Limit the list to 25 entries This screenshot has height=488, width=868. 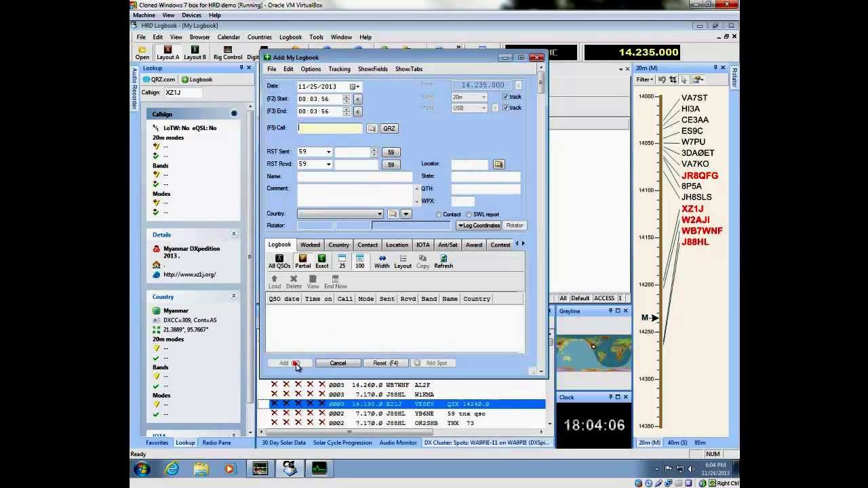tap(342, 262)
